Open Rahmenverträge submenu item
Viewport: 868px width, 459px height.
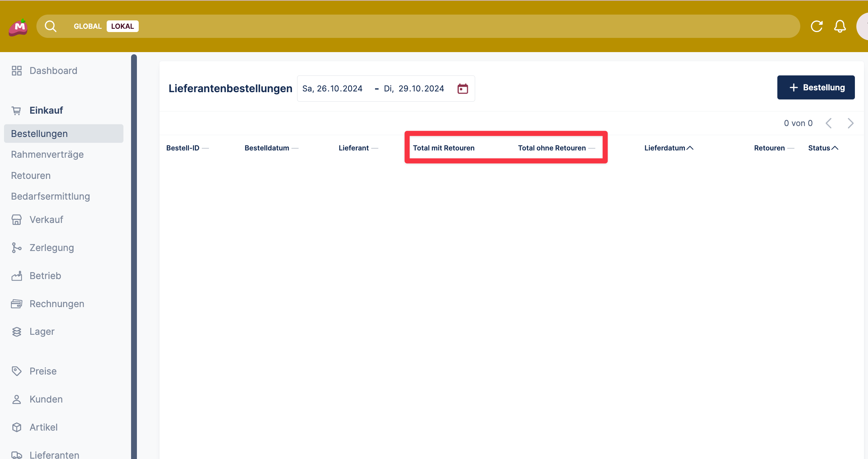[x=47, y=154]
